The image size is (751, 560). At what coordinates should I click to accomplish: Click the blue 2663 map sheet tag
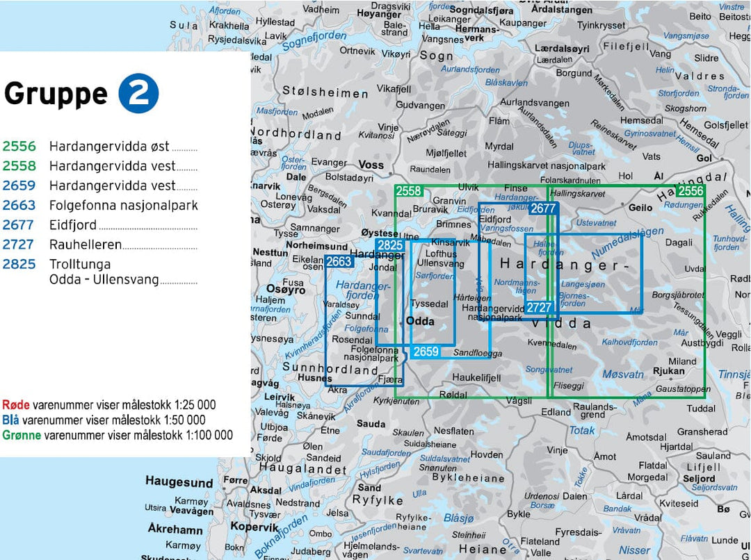(x=339, y=261)
